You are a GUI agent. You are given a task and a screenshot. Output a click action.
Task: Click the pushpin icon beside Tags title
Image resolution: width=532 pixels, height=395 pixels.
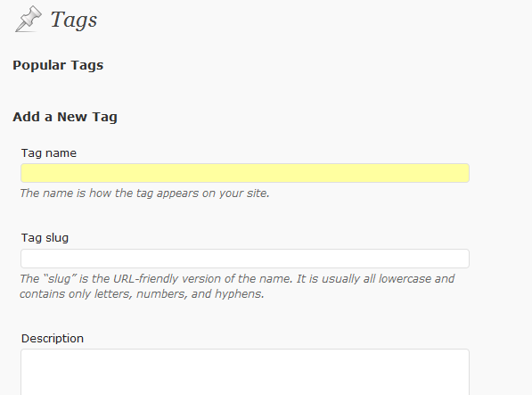point(29,19)
